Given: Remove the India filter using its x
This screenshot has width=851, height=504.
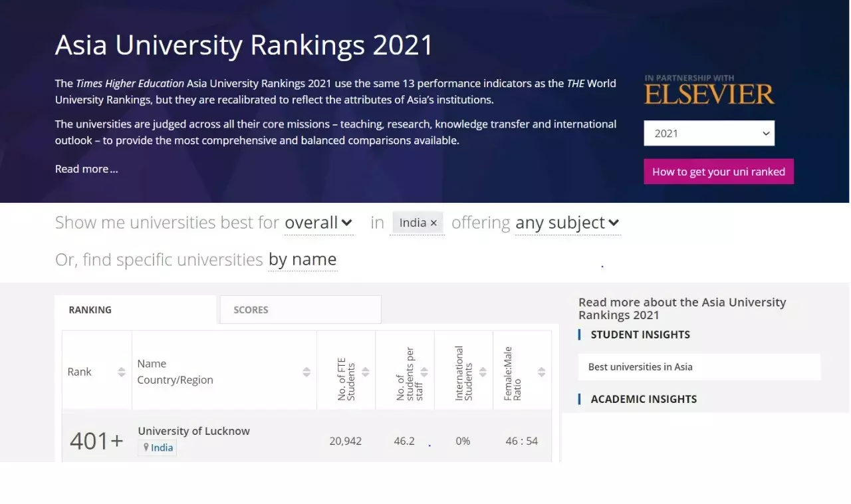Looking at the screenshot, I should point(433,223).
